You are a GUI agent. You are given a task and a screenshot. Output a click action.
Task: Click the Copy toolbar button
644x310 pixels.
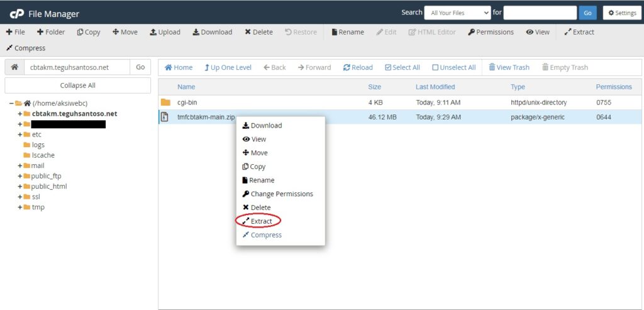point(89,32)
